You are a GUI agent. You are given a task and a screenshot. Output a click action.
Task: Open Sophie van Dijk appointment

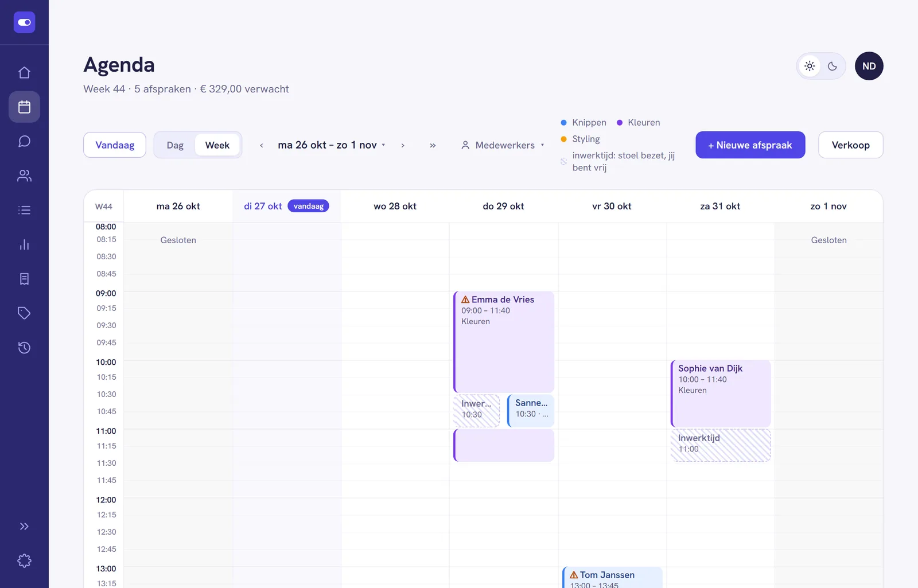pos(721,394)
